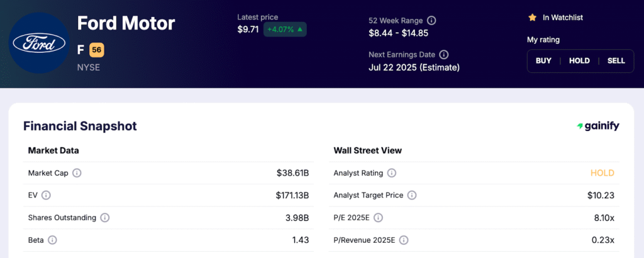
Task: Select SELL as my rating
Action: (x=616, y=61)
